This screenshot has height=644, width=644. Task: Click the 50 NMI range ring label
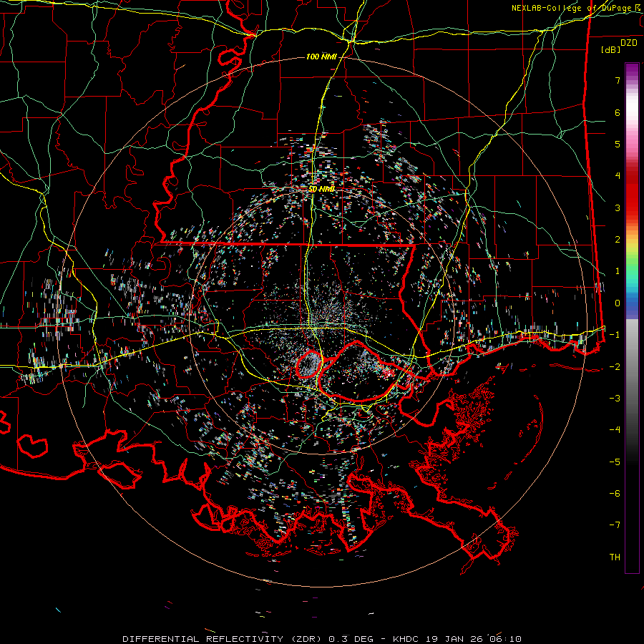321,189
